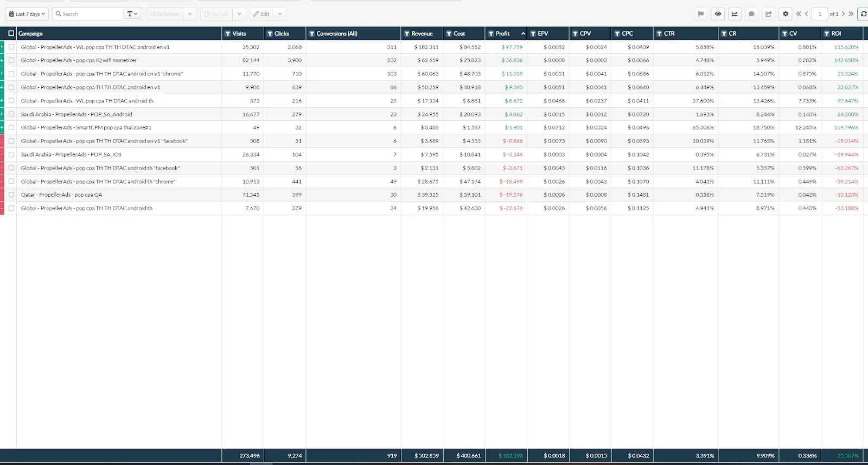The height and width of the screenshot is (465, 868).
Task: Open the chart graph icon
Action: pyautogui.click(x=735, y=14)
